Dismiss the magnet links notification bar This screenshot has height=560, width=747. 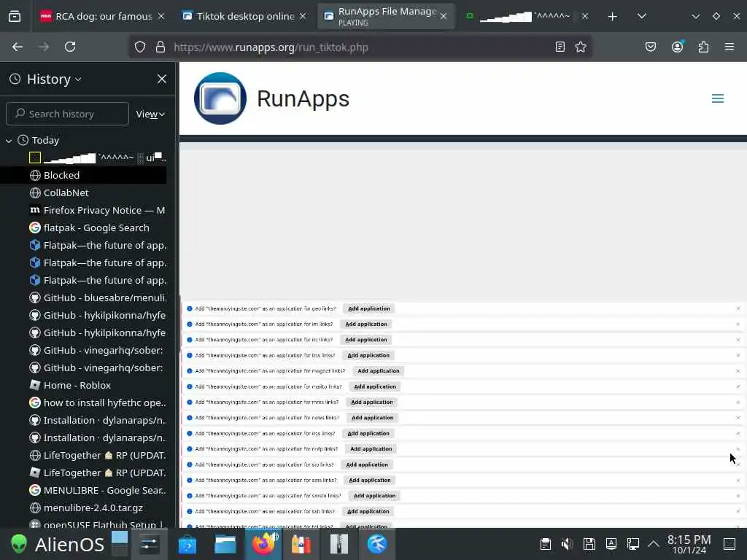(738, 371)
